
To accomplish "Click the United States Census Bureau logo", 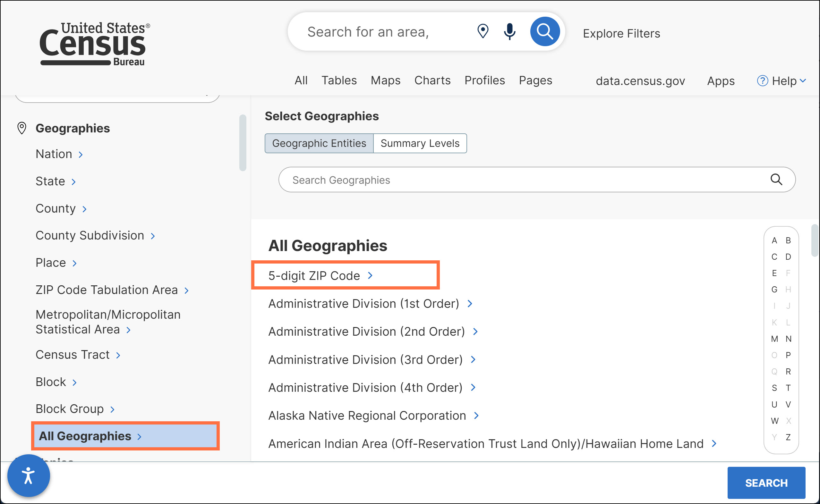I will (x=94, y=43).
